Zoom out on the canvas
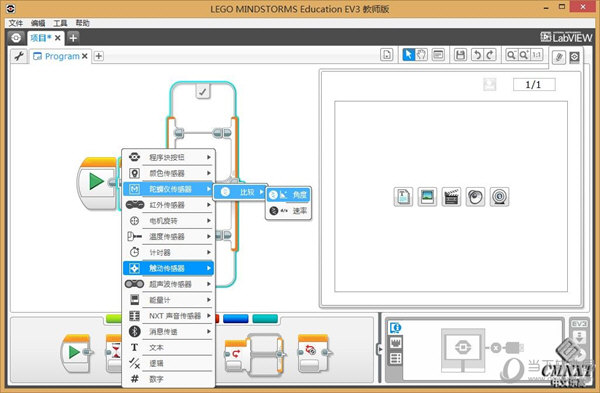This screenshot has height=393, width=600. coord(511,55)
